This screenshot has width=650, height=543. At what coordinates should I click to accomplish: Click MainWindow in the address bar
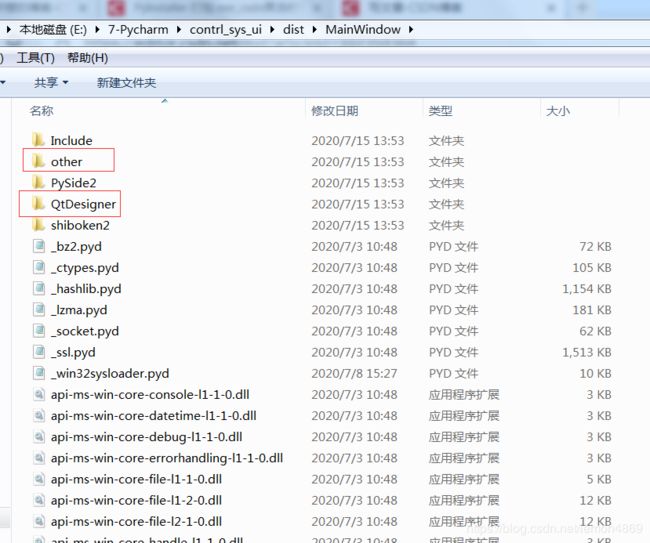click(x=363, y=29)
